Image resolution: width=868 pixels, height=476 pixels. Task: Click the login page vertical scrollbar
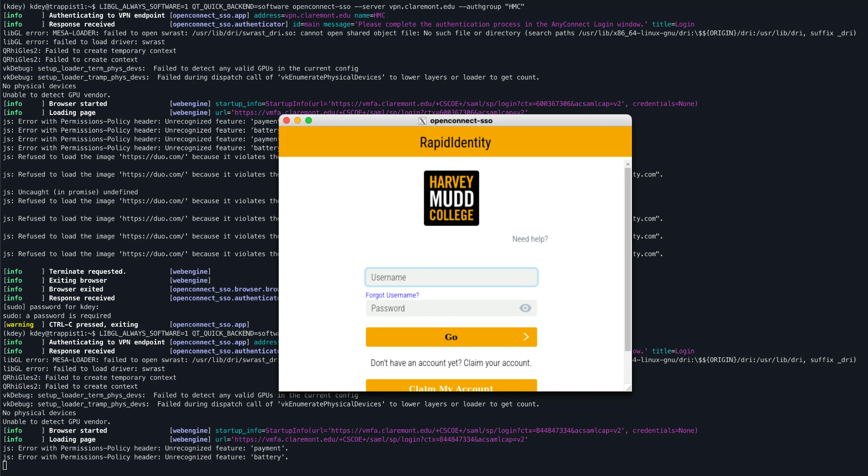point(628,258)
